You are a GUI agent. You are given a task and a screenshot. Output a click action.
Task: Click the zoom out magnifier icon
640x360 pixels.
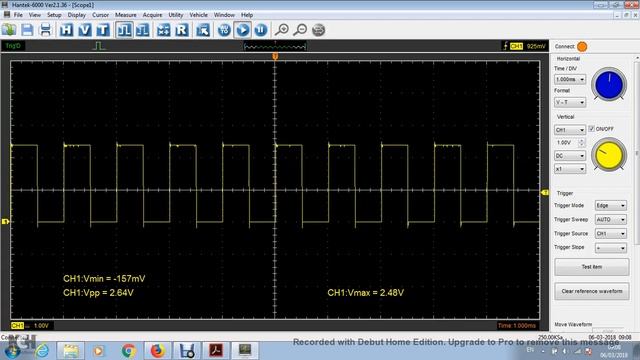click(300, 30)
